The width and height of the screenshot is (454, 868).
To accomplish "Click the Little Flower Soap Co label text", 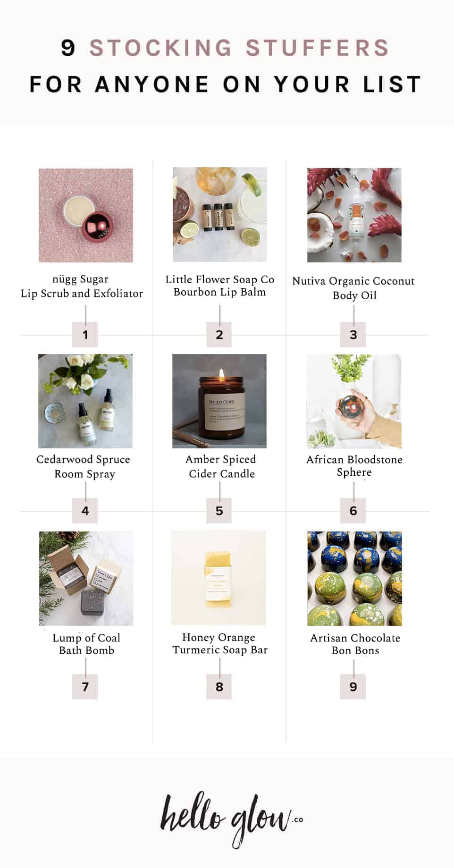I will (x=220, y=279).
